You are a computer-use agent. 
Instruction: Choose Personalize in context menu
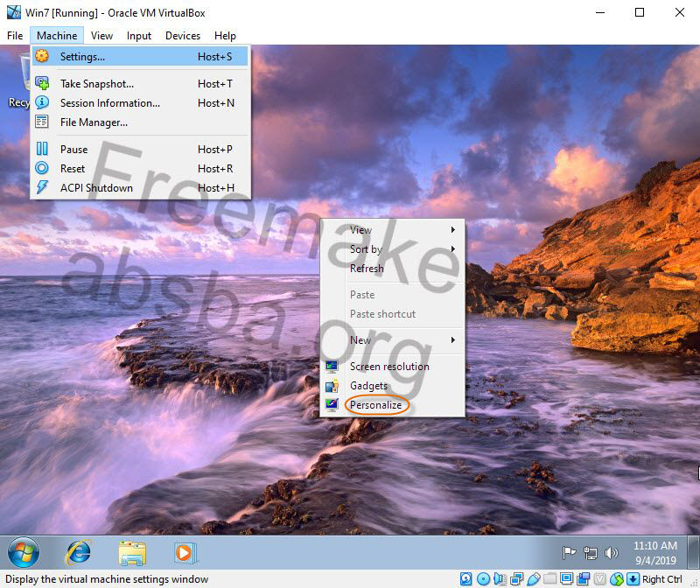(392, 405)
